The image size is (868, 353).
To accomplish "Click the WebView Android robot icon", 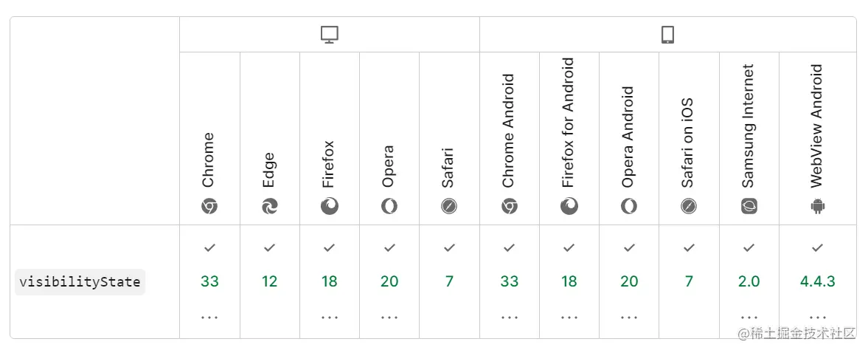I will [x=817, y=207].
